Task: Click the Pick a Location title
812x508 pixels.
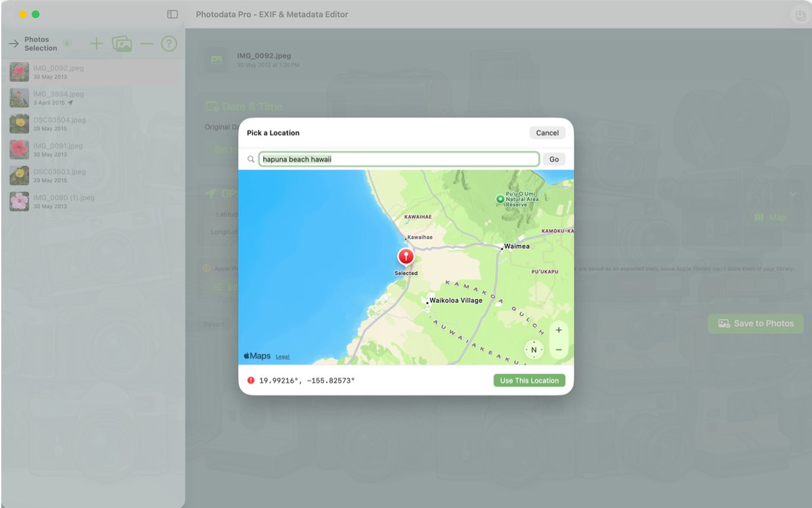Action: click(x=273, y=133)
